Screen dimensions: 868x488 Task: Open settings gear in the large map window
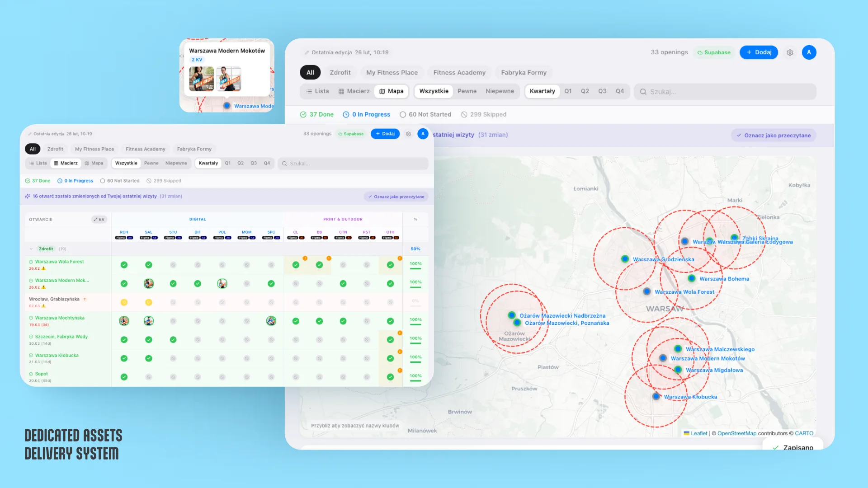(790, 52)
